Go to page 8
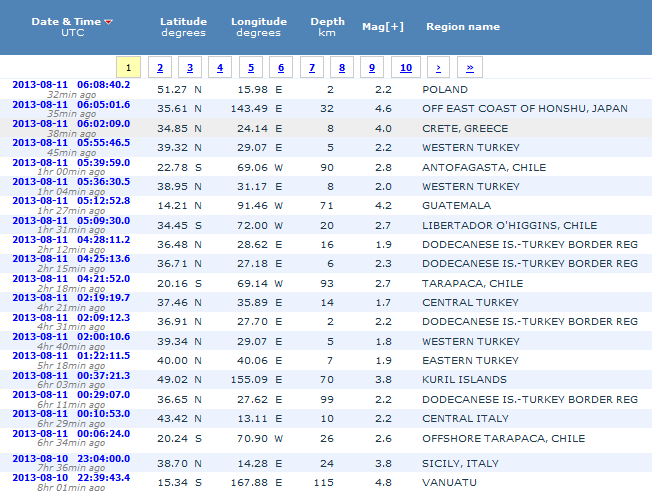Screen dimensions: 652x491 342,67
